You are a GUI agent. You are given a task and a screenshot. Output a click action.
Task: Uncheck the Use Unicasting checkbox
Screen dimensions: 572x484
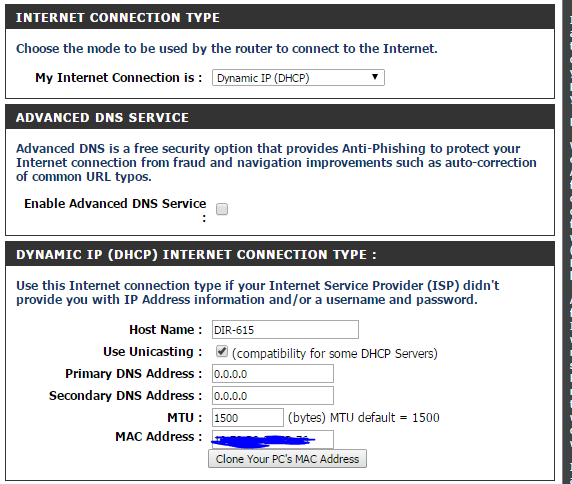[x=222, y=352]
